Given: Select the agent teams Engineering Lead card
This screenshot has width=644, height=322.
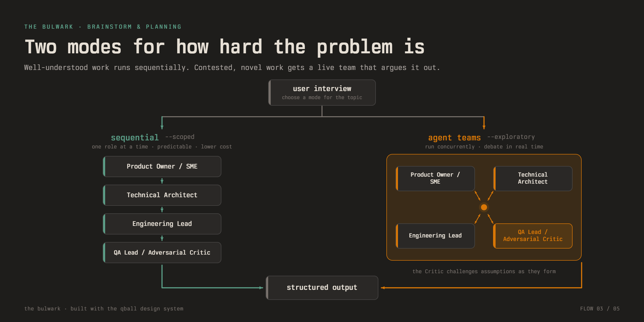Looking at the screenshot, I should tap(435, 236).
